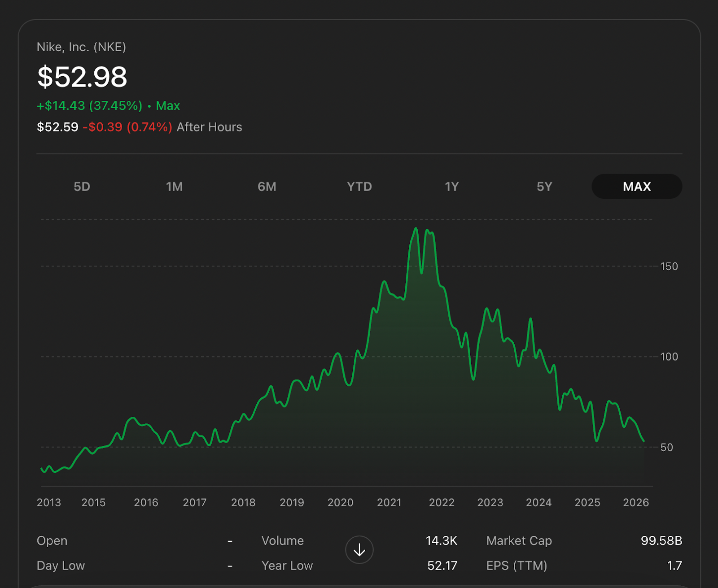718x588 pixels.
Task: Click the 2023 x-axis label
Action: 490,502
